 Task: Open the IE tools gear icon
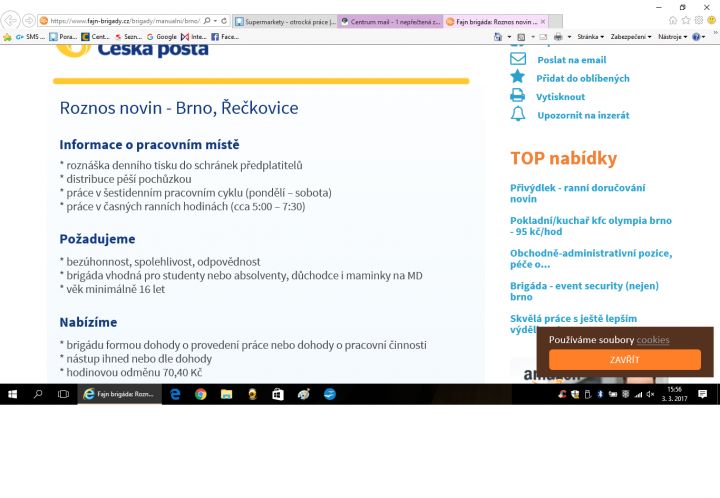[699, 20]
